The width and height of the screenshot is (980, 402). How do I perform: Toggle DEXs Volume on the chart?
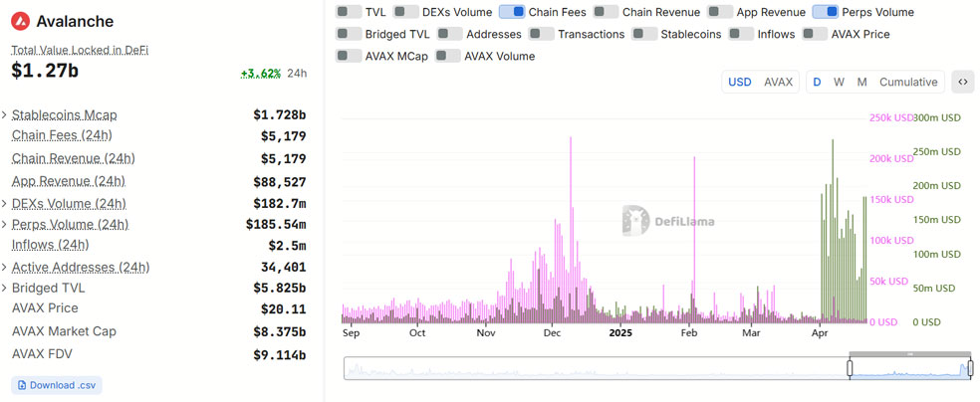pos(406,12)
